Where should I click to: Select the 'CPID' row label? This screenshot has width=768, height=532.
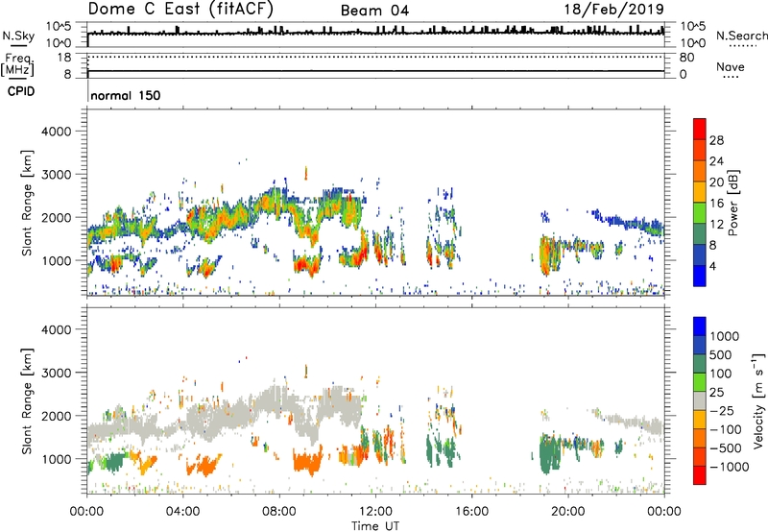(21, 91)
